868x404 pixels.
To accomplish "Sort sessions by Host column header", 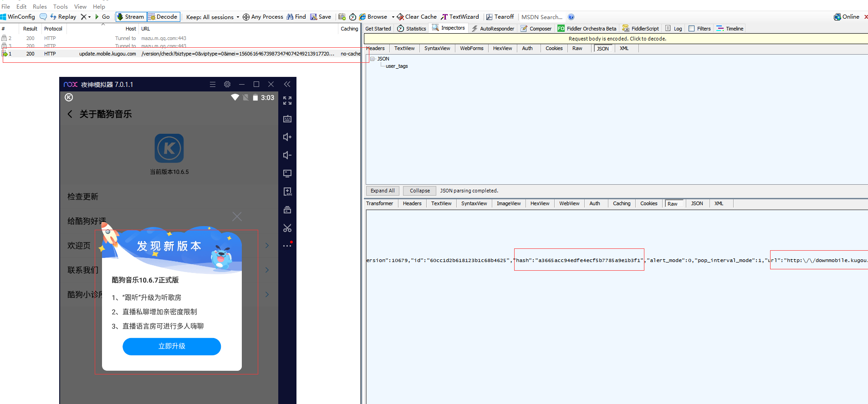I will click(x=131, y=29).
